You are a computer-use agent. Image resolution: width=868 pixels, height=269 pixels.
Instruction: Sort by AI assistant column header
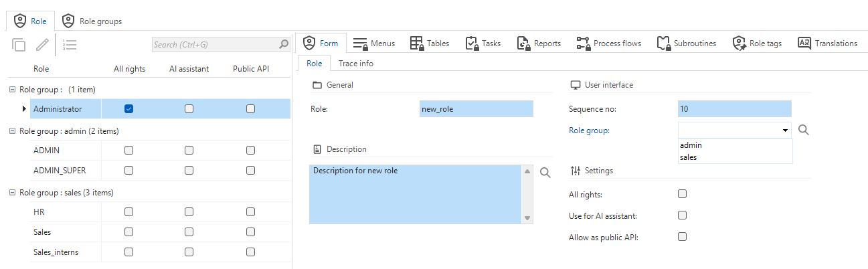click(x=189, y=69)
